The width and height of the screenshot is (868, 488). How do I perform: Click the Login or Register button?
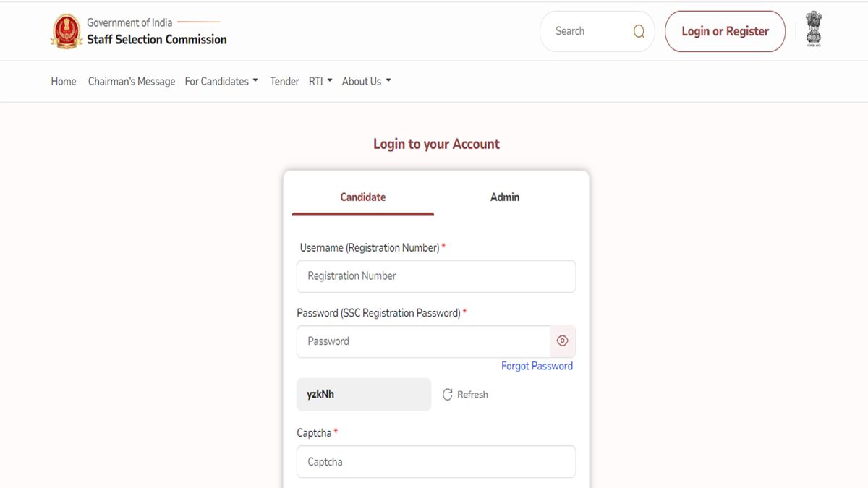(725, 31)
